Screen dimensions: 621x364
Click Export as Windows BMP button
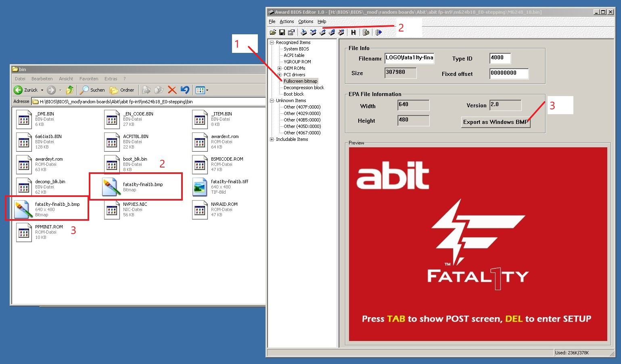(496, 122)
